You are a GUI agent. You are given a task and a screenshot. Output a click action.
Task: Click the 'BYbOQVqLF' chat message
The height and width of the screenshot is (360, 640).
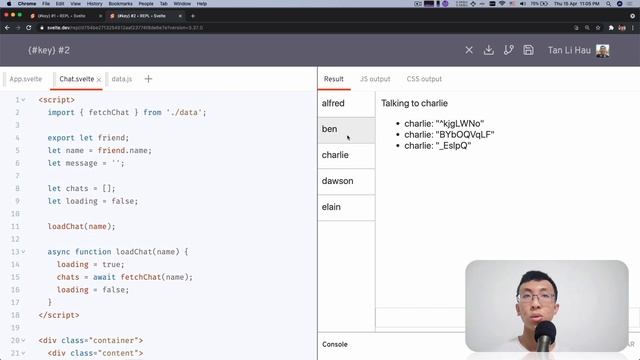(449, 135)
